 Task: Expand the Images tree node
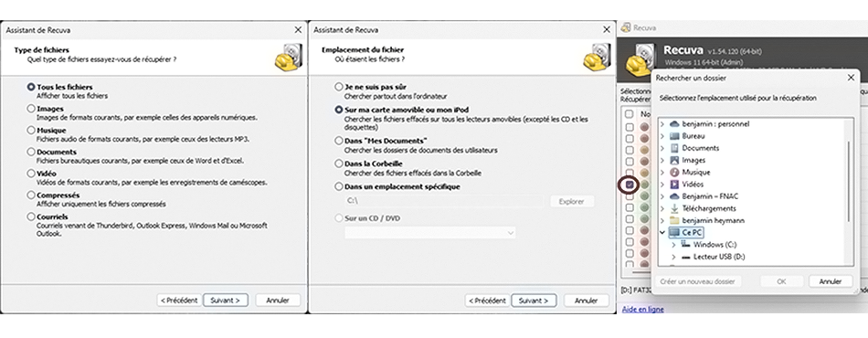point(662,160)
